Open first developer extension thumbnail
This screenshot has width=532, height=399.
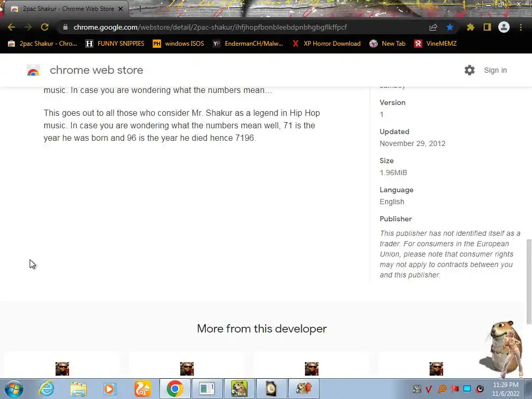[x=62, y=368]
